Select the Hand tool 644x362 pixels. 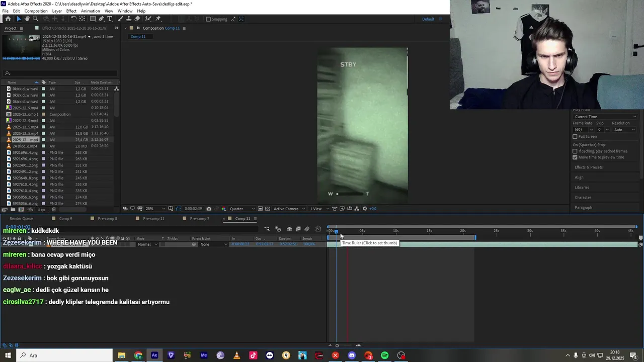click(x=27, y=19)
